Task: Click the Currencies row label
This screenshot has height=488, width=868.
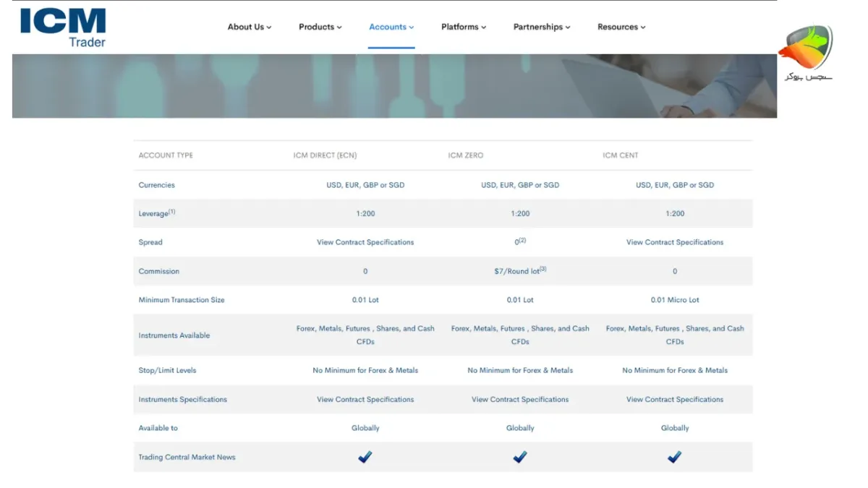Action: coord(156,185)
